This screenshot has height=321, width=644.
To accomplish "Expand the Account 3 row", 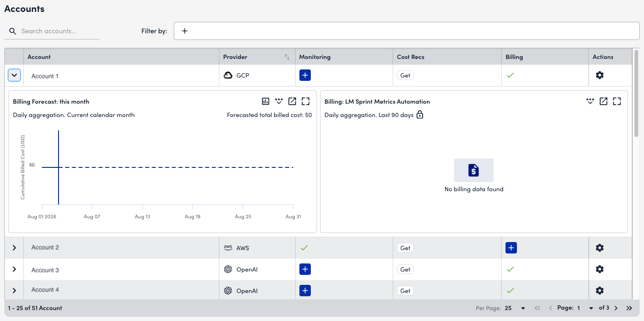I will tap(14, 269).
